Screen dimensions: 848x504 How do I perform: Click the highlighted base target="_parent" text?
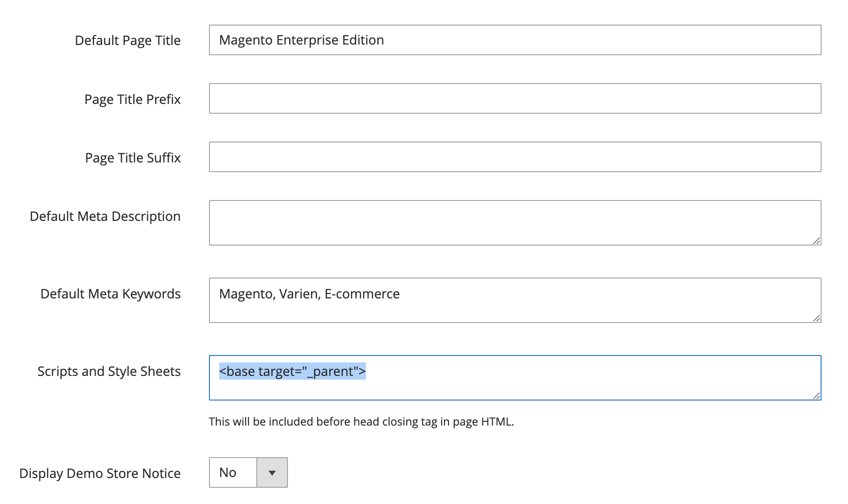(x=293, y=371)
